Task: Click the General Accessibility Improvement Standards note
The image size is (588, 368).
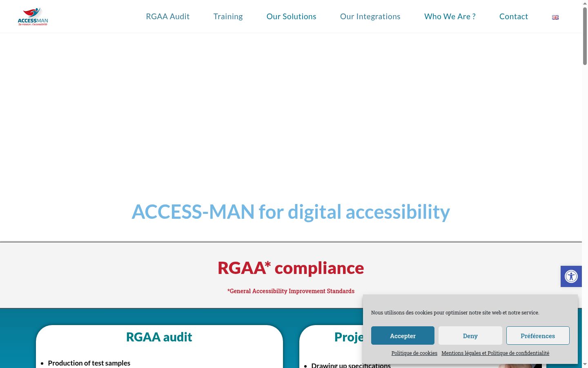Action: point(291,291)
